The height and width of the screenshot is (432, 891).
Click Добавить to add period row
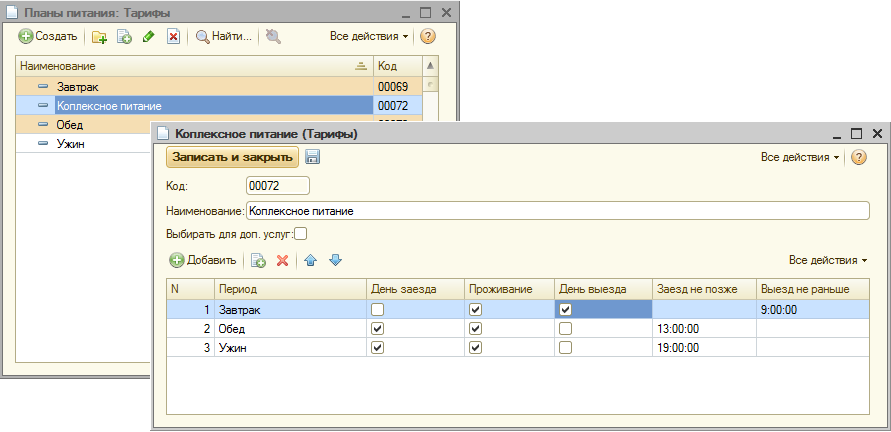click(x=203, y=260)
